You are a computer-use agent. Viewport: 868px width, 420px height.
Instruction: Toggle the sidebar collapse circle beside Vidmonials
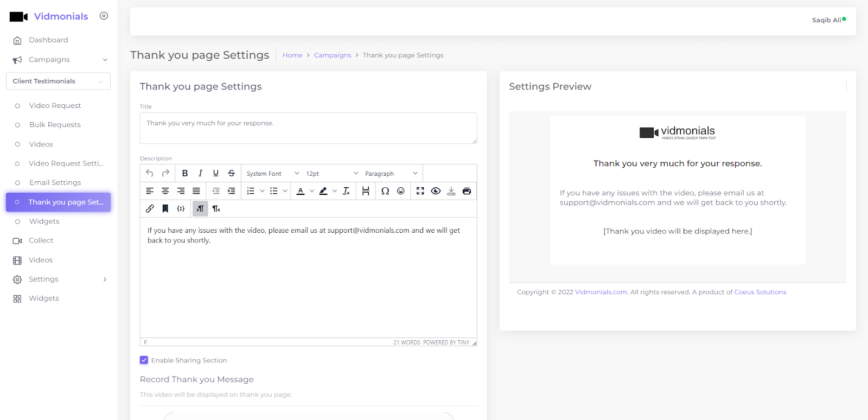(104, 16)
